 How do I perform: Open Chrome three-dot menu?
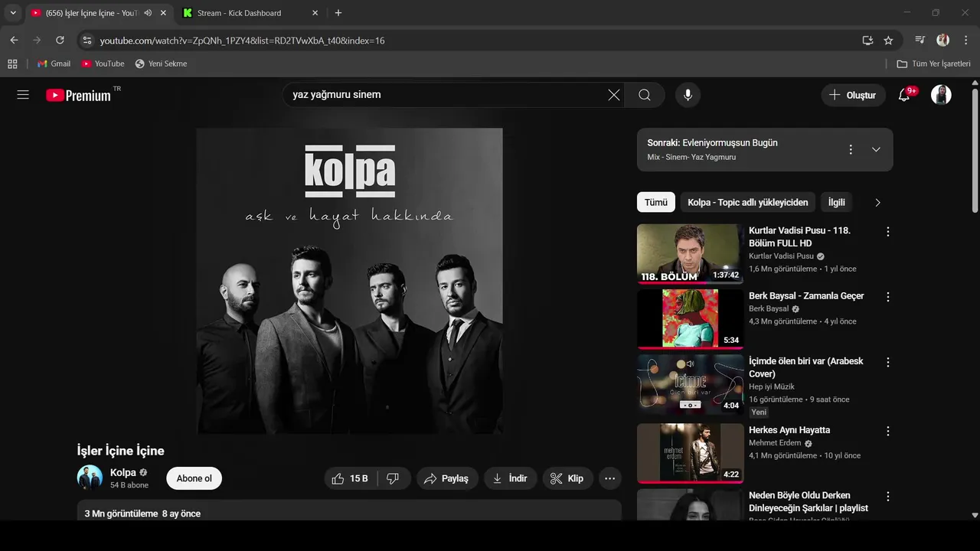click(x=965, y=40)
